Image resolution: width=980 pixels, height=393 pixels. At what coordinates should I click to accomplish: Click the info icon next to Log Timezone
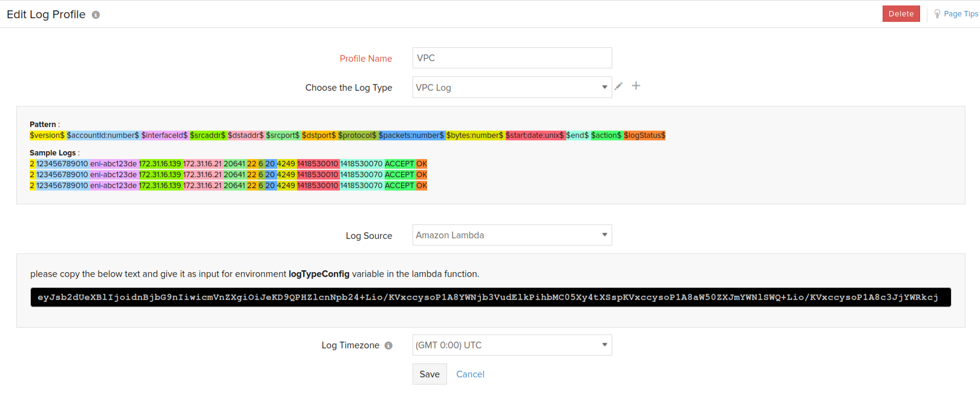pos(388,345)
